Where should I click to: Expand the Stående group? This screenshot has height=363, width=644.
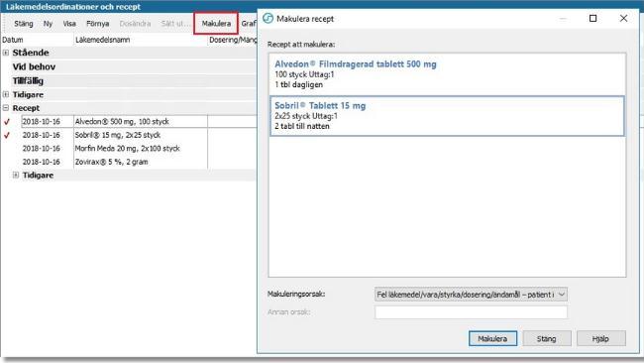(6, 53)
